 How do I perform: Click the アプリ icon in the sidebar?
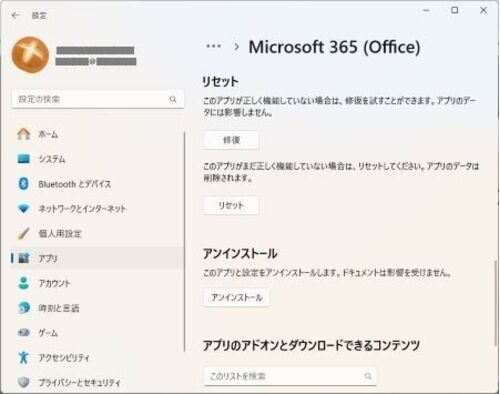pyautogui.click(x=24, y=258)
